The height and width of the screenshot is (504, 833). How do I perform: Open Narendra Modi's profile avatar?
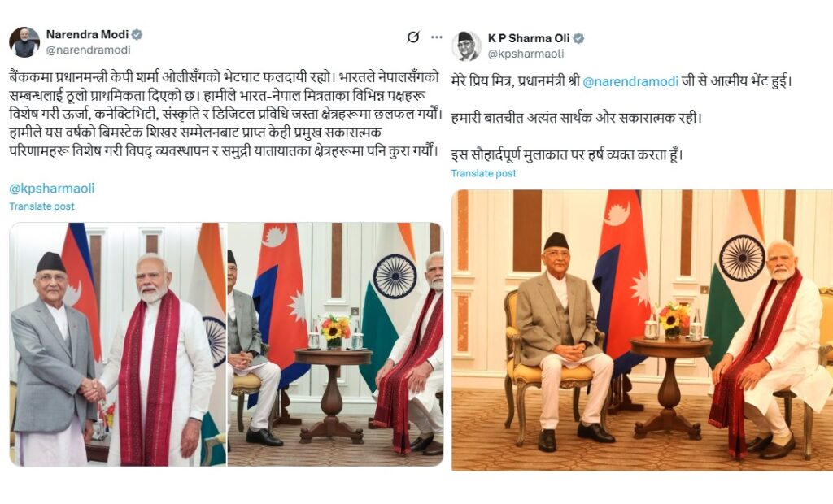[24, 42]
